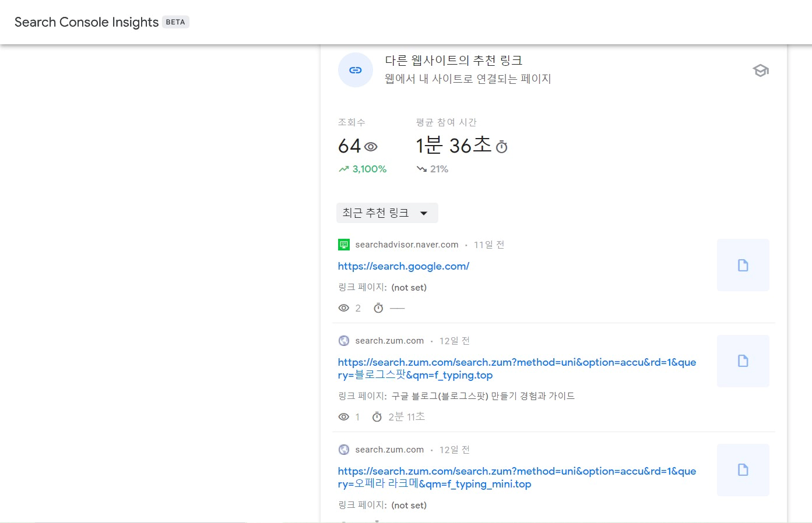Viewport: 812px width, 523px height.
Task: Open the 오페라 라크메 search.zum.com referral link
Action: click(516, 478)
